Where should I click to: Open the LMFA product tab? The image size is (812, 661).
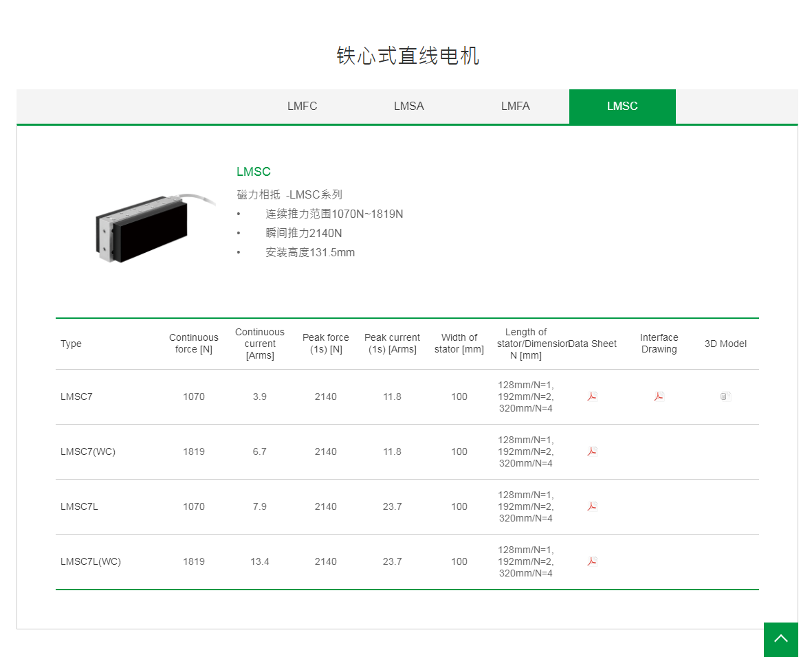(515, 107)
